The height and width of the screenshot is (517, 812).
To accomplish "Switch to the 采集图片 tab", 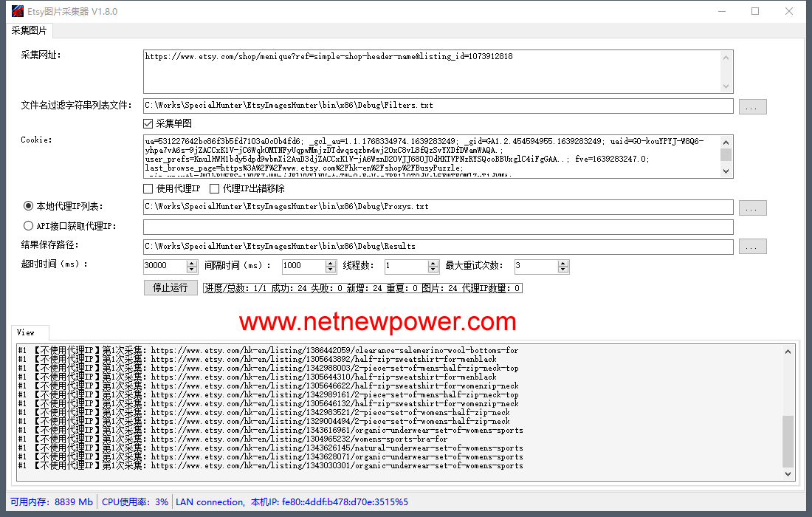I will pos(29,30).
